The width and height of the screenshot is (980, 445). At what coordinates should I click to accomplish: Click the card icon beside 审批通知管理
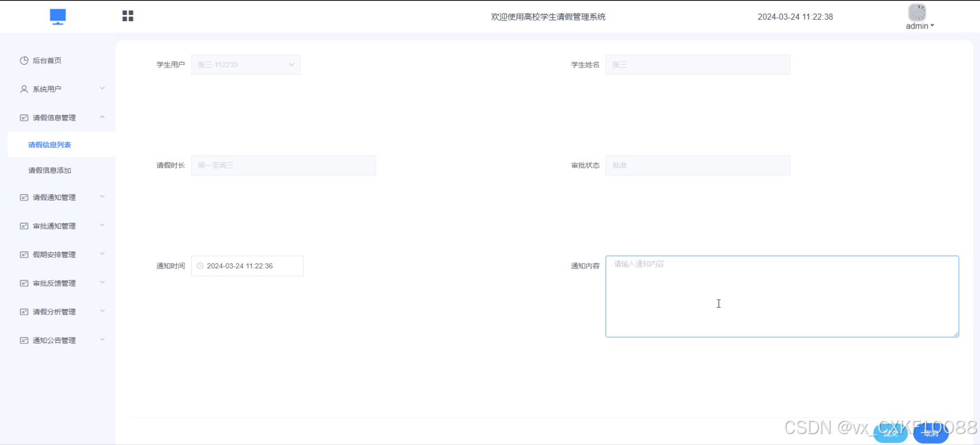pos(24,226)
